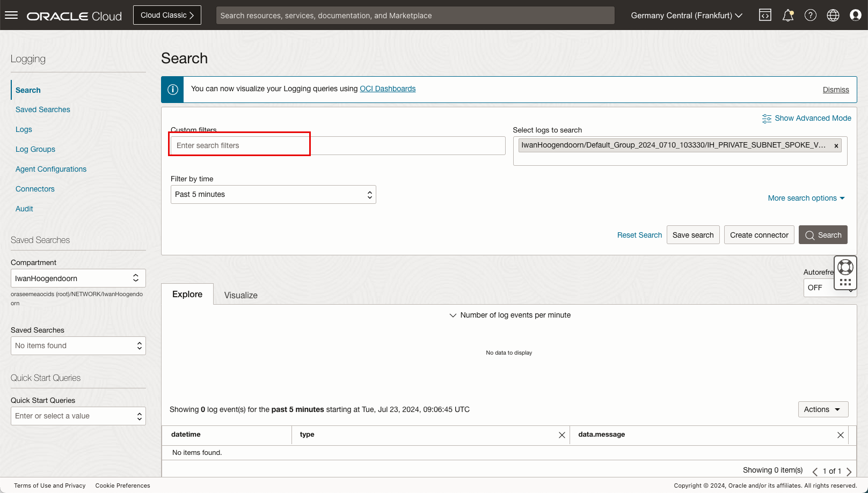Open the language globe menu
Viewport: 868px width, 493px height.
[x=833, y=15]
